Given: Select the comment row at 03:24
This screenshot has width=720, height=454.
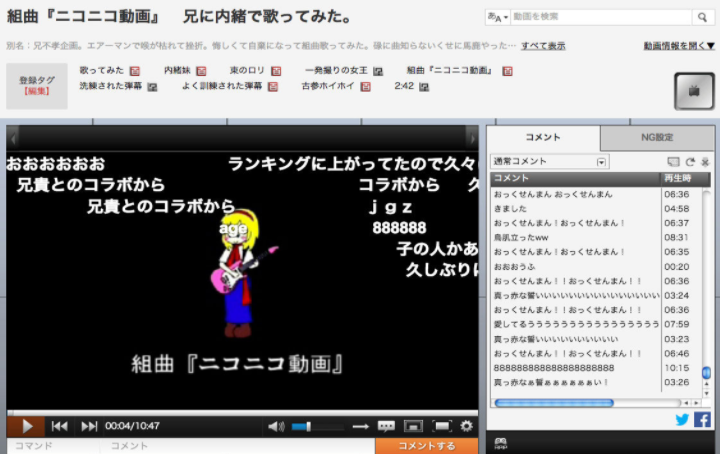Looking at the screenshot, I should pyautogui.click(x=596, y=296).
